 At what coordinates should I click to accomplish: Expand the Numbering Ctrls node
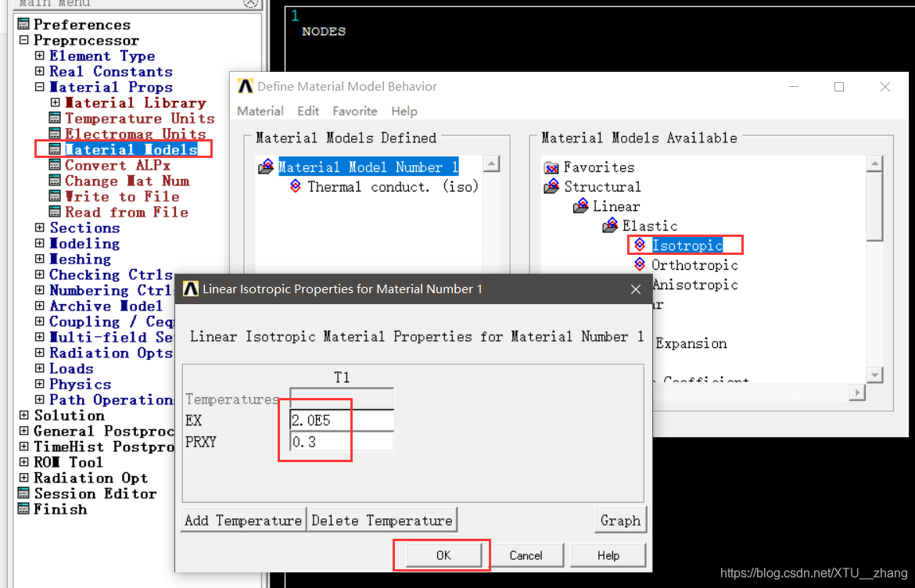39,291
